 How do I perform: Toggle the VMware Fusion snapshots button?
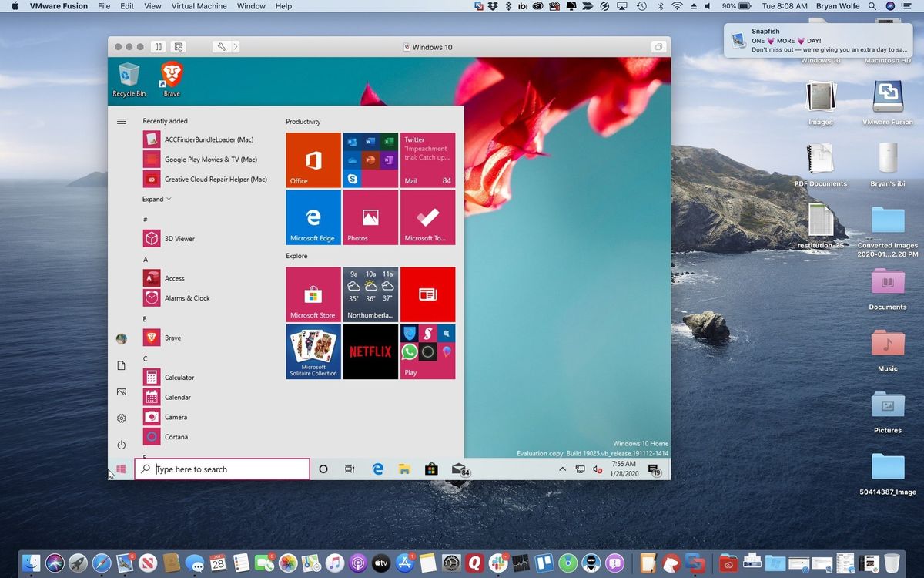click(178, 46)
